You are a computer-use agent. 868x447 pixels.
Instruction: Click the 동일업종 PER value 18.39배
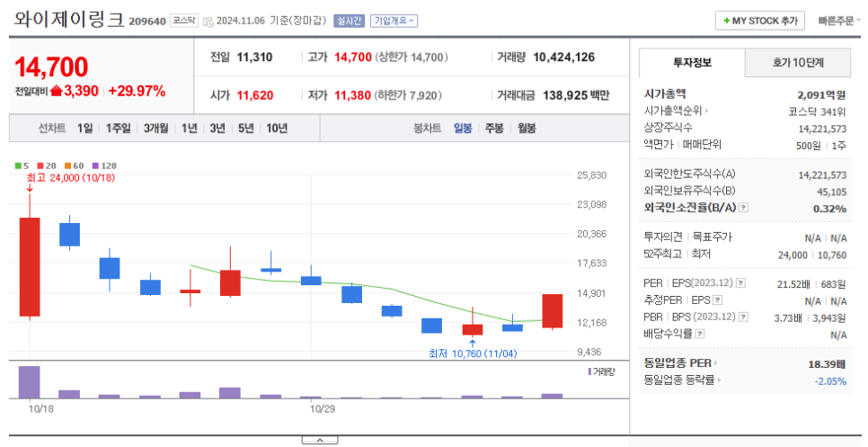(x=827, y=364)
